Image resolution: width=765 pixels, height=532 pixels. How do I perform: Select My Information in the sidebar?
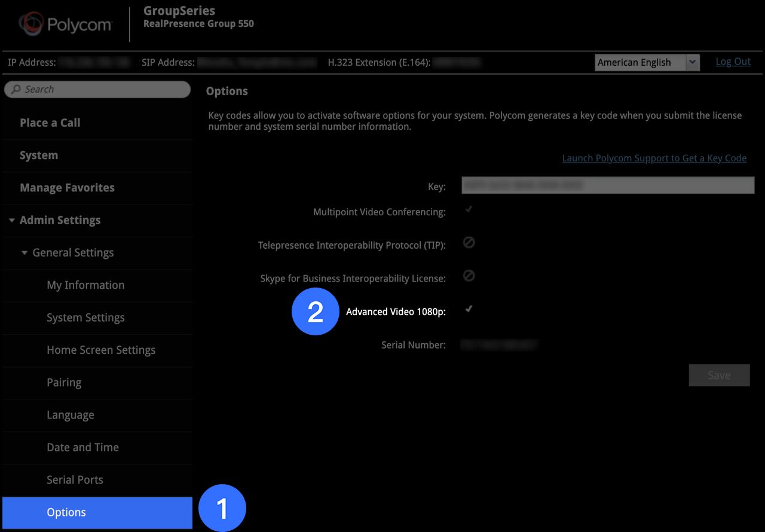(x=85, y=285)
